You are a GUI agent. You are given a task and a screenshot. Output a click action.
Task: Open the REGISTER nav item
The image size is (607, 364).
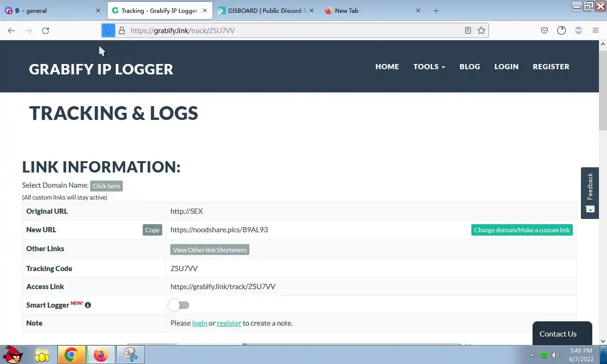tap(551, 66)
